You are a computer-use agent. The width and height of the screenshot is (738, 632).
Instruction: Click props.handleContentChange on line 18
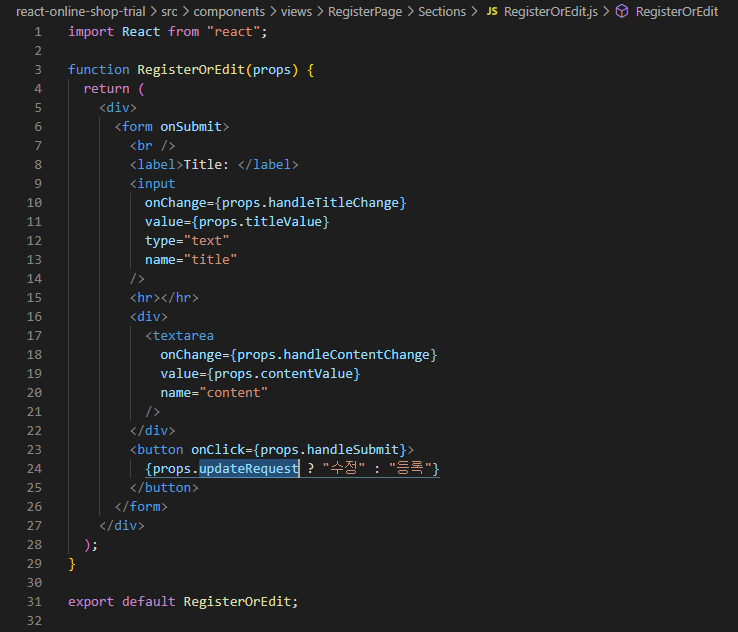334,355
